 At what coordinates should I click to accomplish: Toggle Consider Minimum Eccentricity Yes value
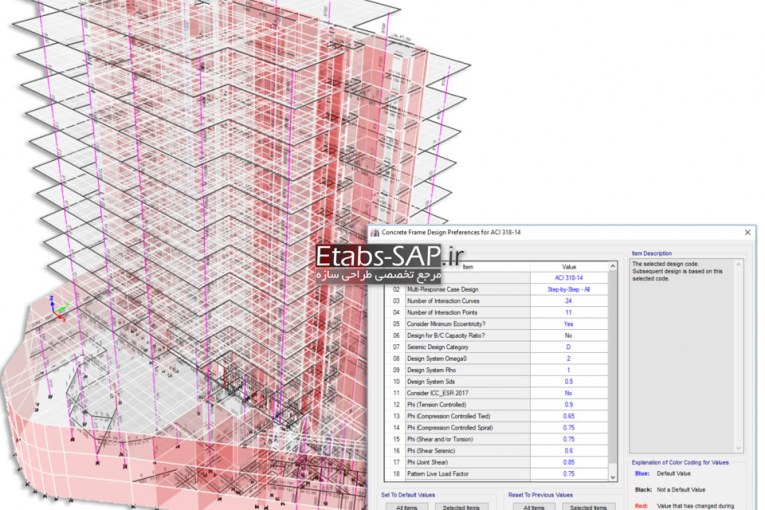pos(568,324)
